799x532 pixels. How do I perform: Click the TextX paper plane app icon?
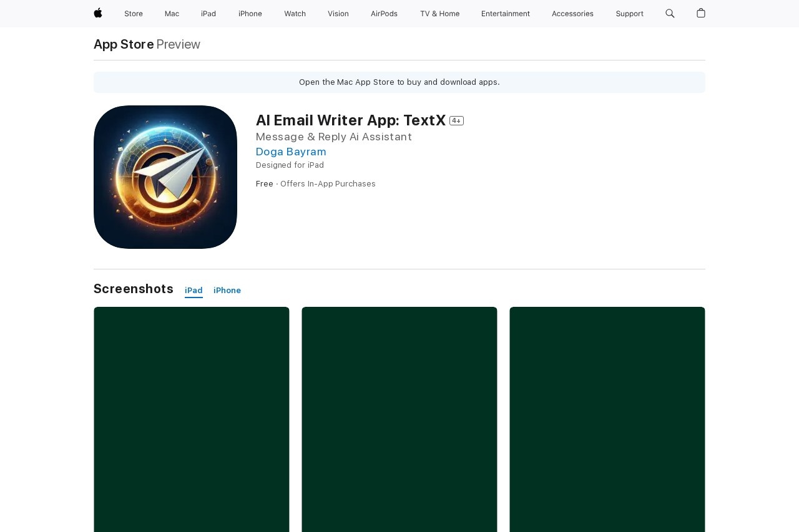pos(165,177)
